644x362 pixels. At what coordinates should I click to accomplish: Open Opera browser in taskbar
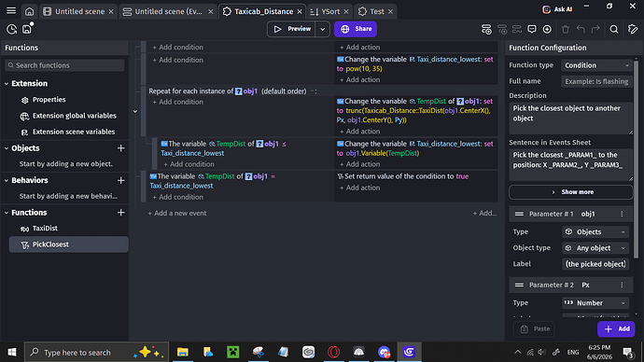tap(333, 352)
